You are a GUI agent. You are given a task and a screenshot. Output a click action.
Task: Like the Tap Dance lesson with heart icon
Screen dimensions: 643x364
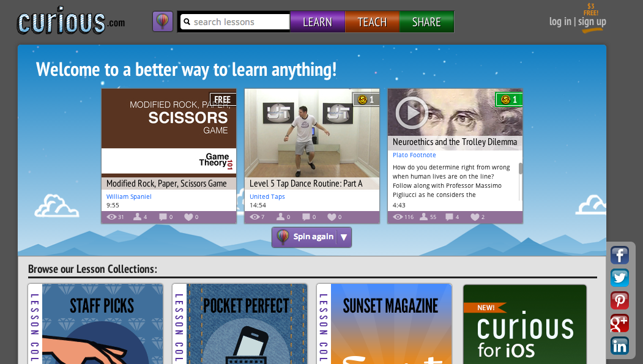(x=332, y=217)
